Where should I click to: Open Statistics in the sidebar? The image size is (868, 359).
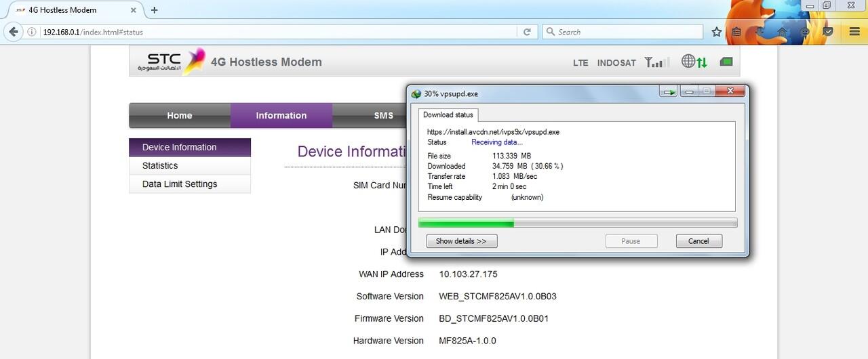[x=190, y=166]
